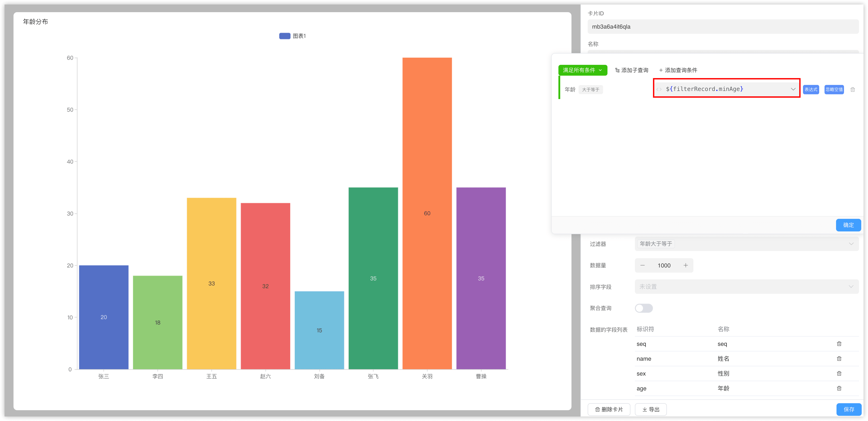The width and height of the screenshot is (868, 421).
Task: Delete the age 年龄 field row
Action: point(839,388)
